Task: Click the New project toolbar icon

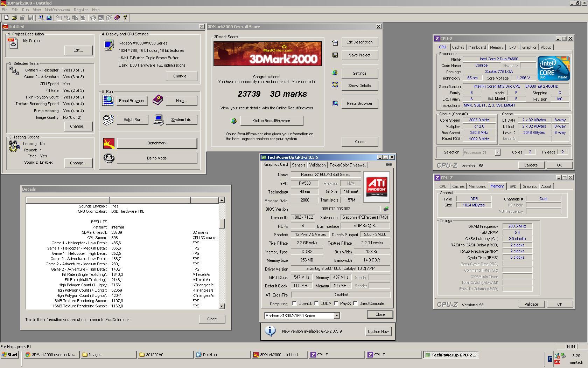Action: pyautogui.click(x=6, y=18)
